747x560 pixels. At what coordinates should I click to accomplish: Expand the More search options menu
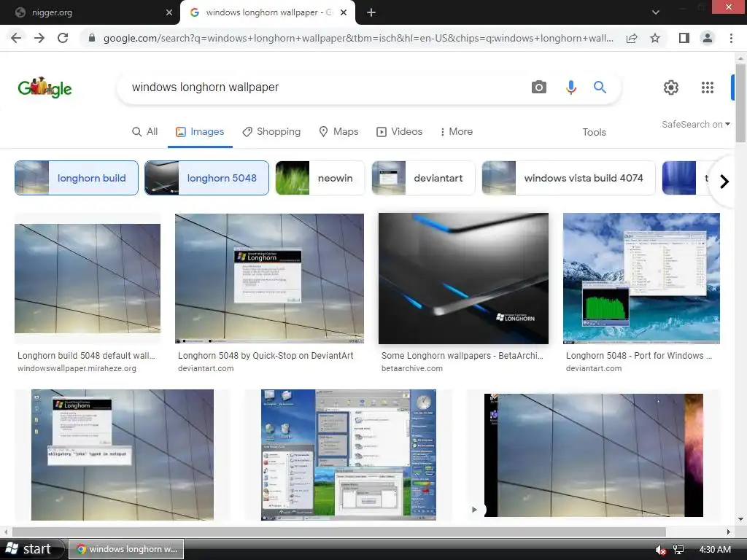[x=457, y=132]
